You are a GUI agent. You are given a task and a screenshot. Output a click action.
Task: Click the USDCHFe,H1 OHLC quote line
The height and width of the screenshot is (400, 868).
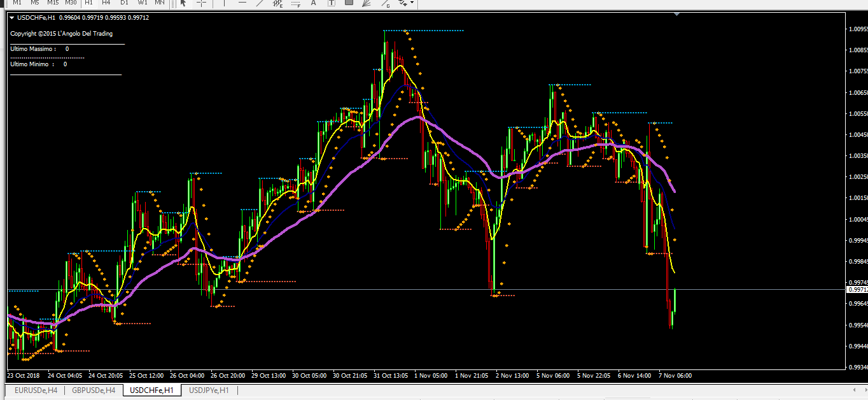83,18
